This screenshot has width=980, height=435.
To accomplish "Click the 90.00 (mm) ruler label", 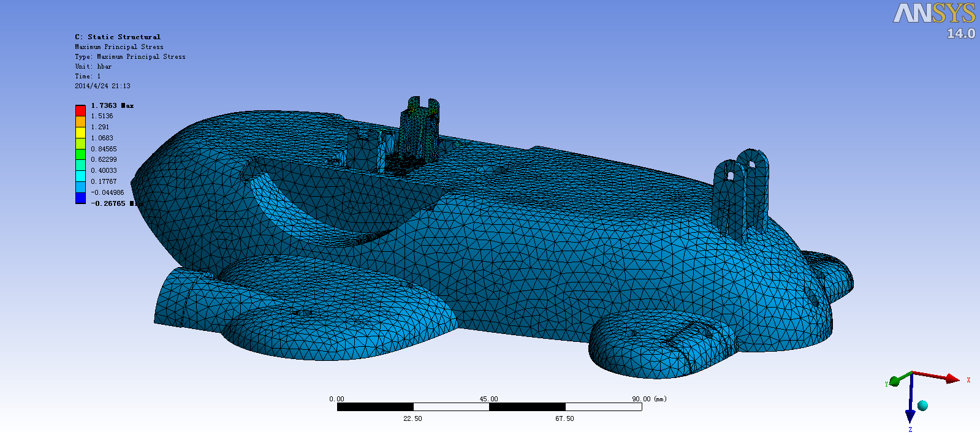I will (x=648, y=399).
